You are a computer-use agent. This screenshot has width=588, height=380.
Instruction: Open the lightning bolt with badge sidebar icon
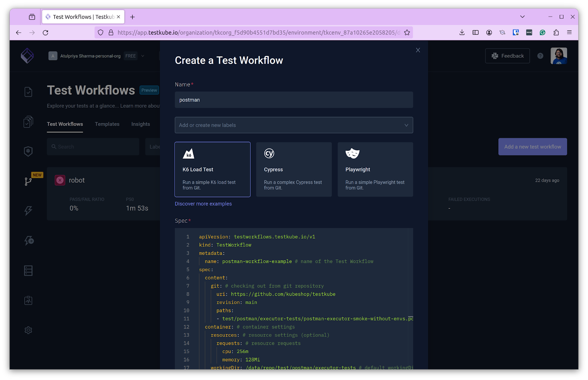pos(29,240)
